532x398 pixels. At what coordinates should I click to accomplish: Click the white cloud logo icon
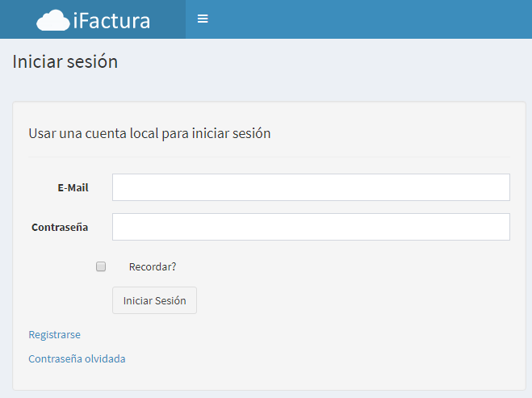[53, 20]
